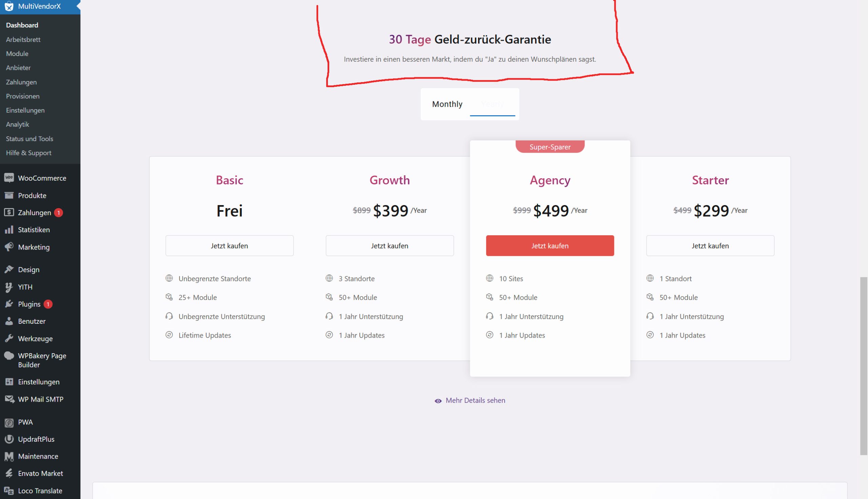The height and width of the screenshot is (499, 868).
Task: Open the Produkte archive icon
Action: point(9,195)
